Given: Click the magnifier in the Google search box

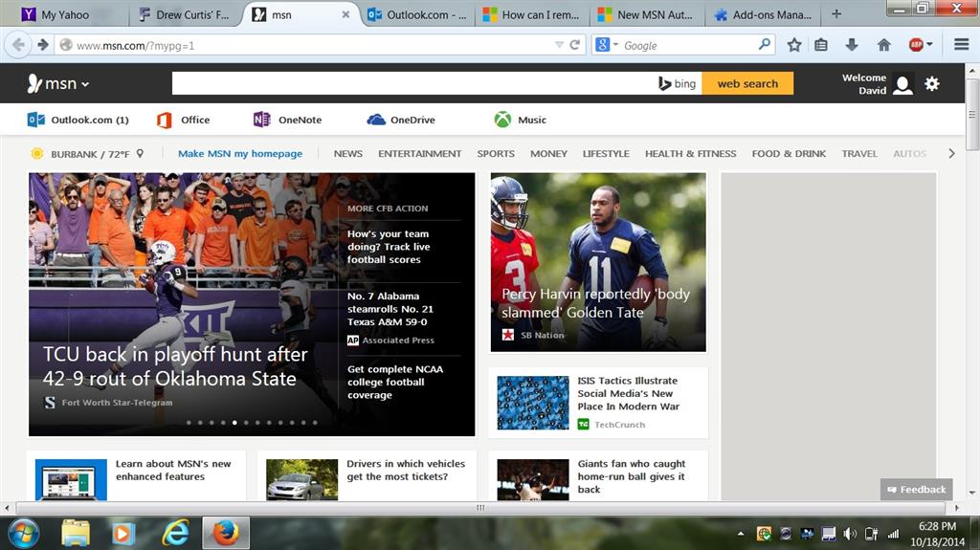Looking at the screenshot, I should pos(764,45).
